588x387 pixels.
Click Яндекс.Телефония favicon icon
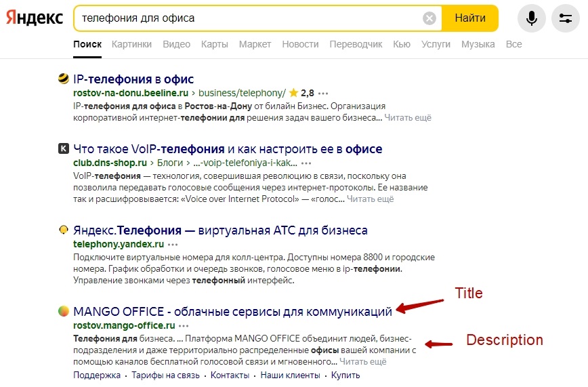(64, 230)
